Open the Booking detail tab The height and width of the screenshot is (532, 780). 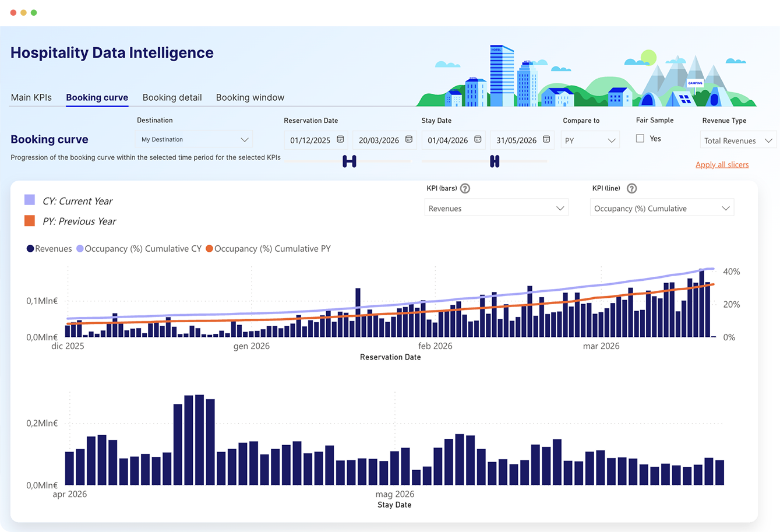[172, 97]
